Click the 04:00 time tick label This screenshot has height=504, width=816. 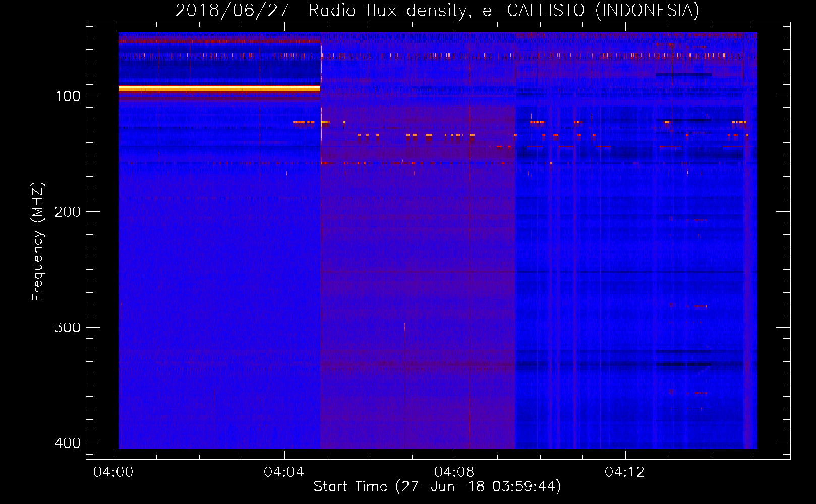pyautogui.click(x=113, y=472)
